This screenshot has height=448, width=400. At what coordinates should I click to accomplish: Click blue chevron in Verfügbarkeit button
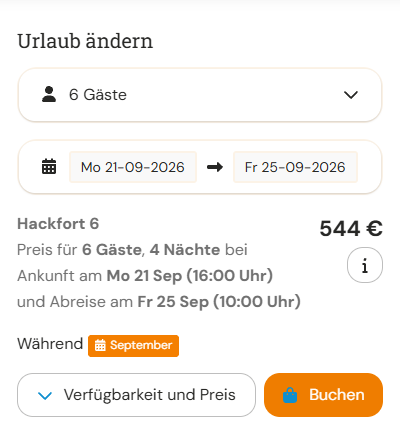click(x=45, y=396)
